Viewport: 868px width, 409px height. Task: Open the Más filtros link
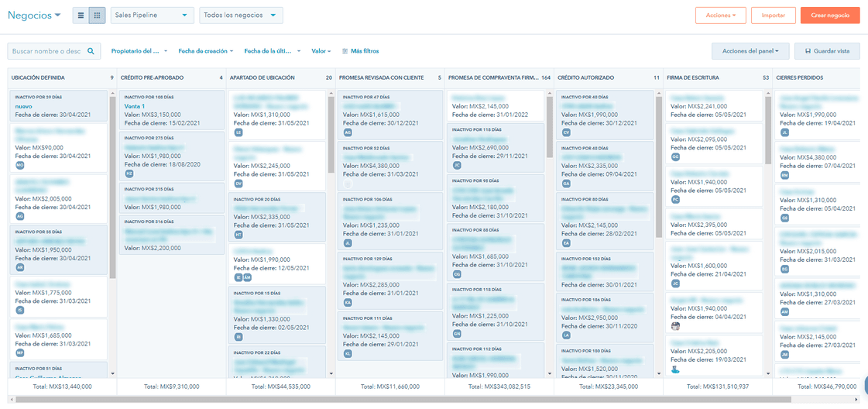coord(360,51)
